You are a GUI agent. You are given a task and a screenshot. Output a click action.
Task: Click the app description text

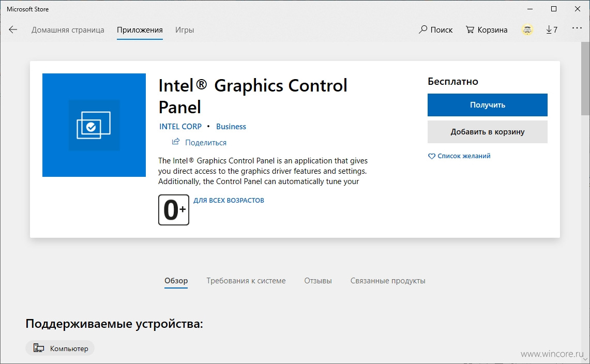tap(263, 171)
